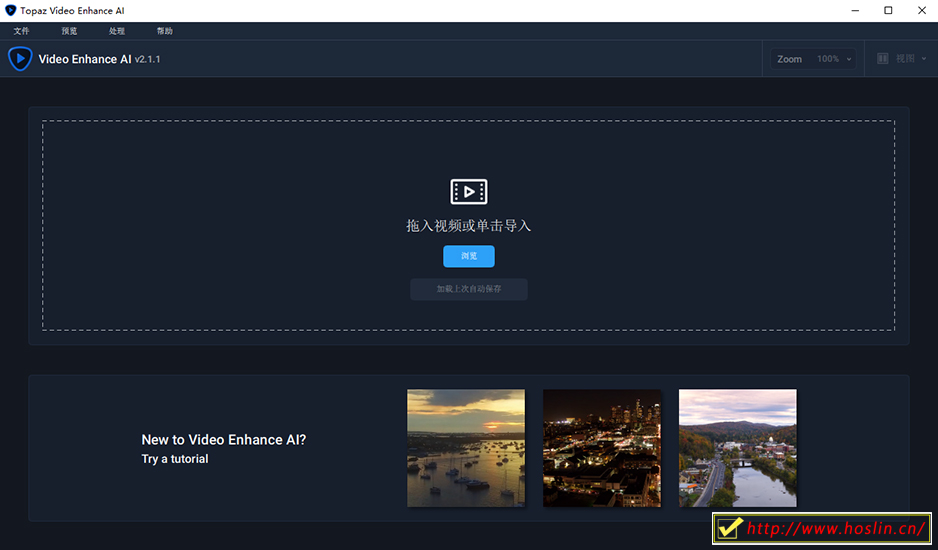This screenshot has width=938, height=550.
Task: Open the Zoom 100% dropdown
Action: [813, 59]
